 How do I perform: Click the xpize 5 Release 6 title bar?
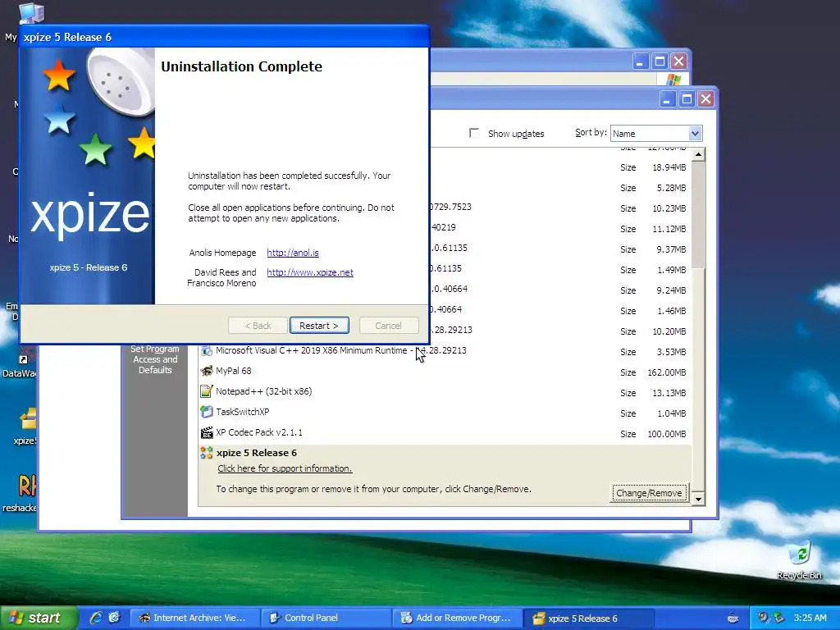coord(224,37)
